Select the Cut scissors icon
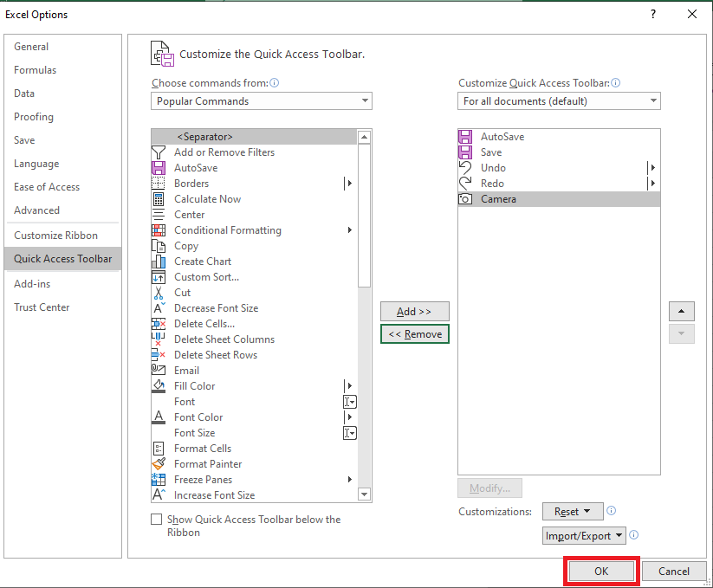The height and width of the screenshot is (588, 713). tap(159, 293)
